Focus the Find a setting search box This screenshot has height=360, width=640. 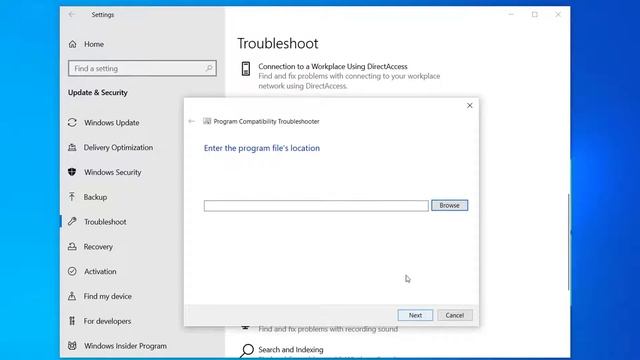coord(142,68)
